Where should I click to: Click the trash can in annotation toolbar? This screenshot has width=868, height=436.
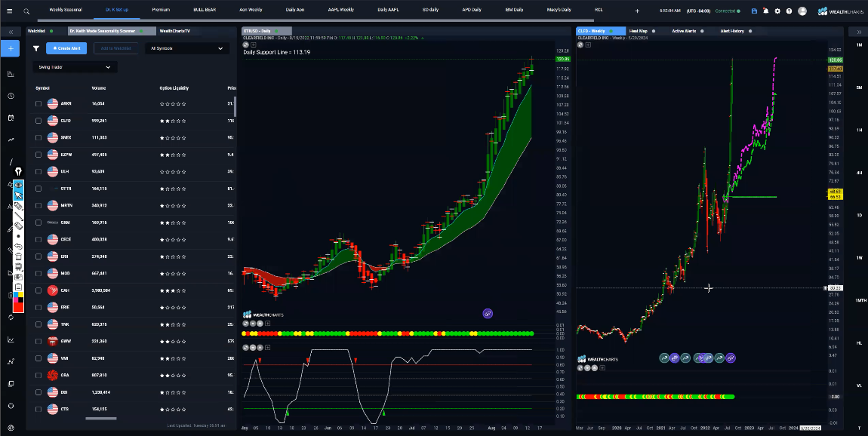[x=18, y=256]
